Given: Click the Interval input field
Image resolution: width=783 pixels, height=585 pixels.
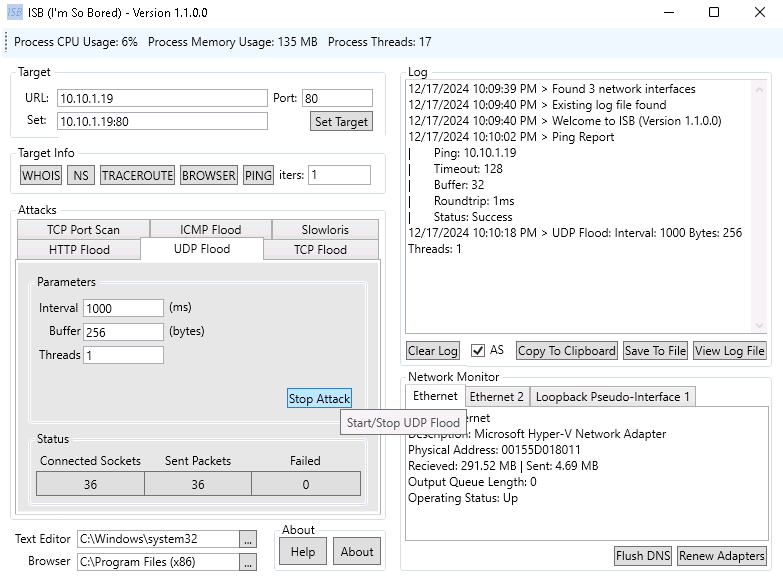Looking at the screenshot, I should (123, 308).
